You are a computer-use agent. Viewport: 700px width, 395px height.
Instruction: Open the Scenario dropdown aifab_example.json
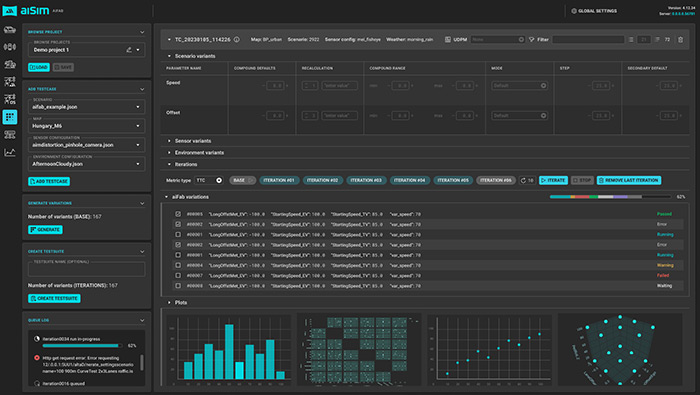(87, 107)
